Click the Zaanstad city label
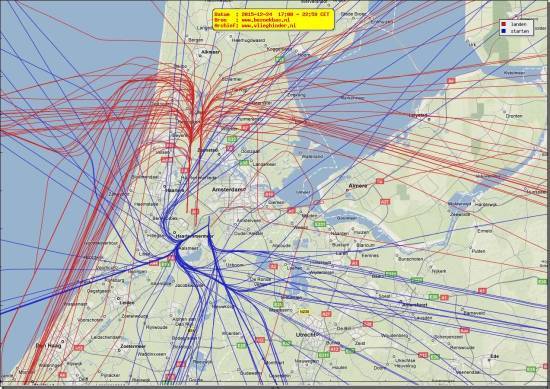The height and width of the screenshot is (389, 550). point(207,150)
